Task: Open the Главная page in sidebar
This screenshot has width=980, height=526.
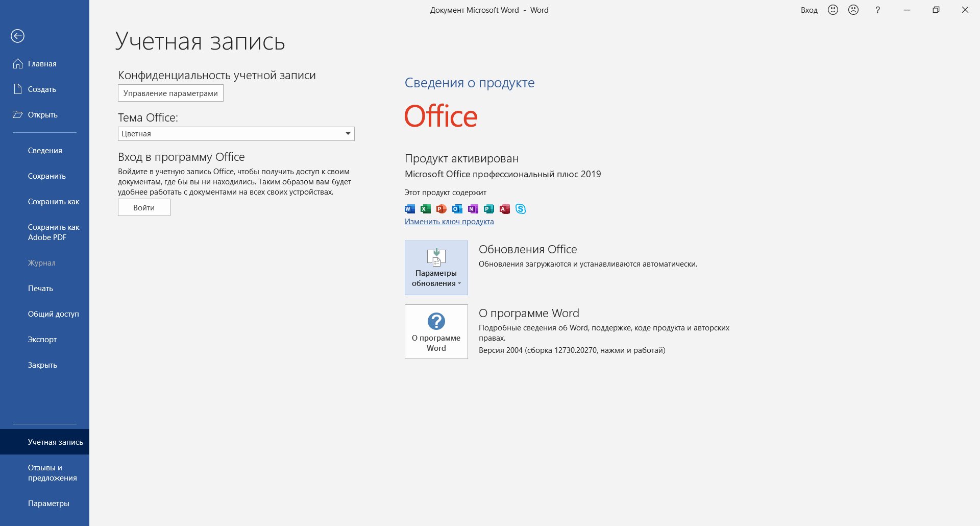Action: pyautogui.click(x=42, y=64)
